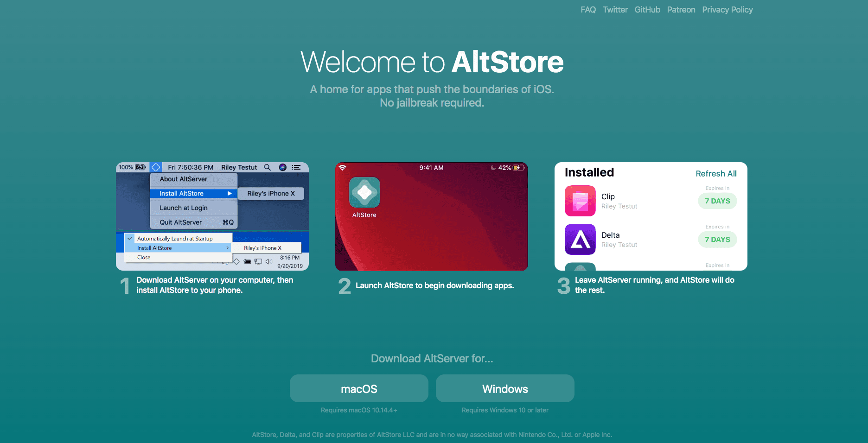
Task: Download AltServer for Windows
Action: pyautogui.click(x=505, y=388)
